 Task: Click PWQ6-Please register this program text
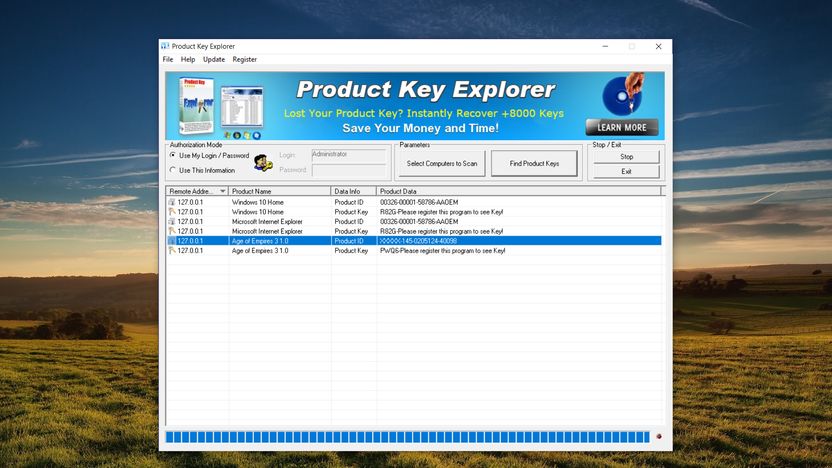pyautogui.click(x=443, y=250)
